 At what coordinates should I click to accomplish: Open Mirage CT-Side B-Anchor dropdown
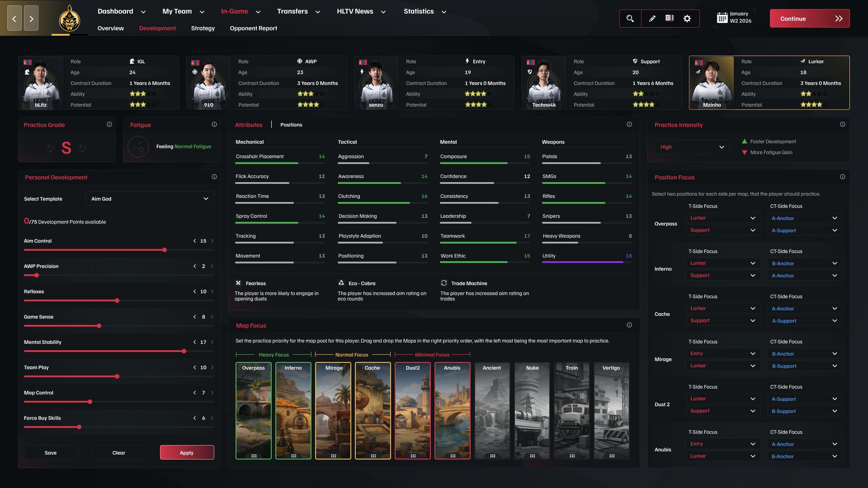[805, 353]
